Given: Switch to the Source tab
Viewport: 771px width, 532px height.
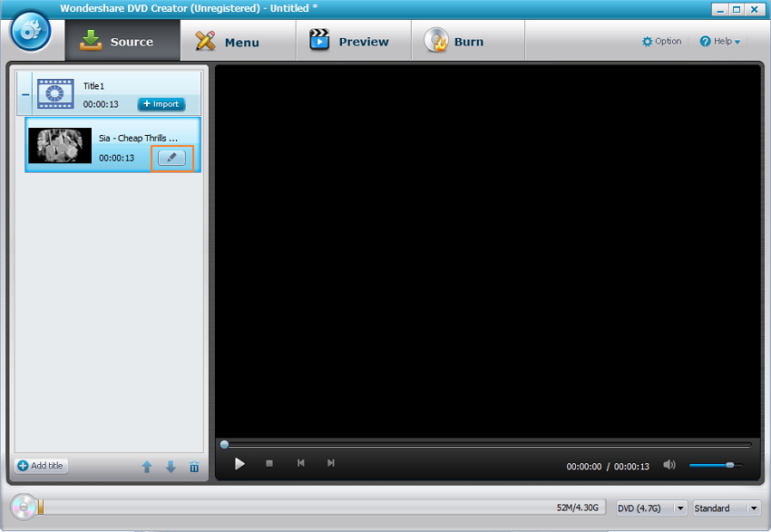Looking at the screenshot, I should click(122, 41).
